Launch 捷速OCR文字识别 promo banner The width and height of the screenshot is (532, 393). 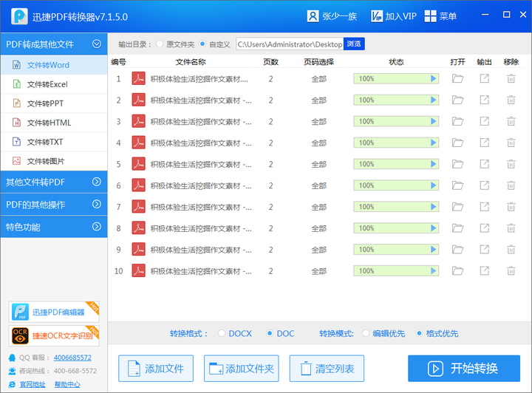point(54,335)
